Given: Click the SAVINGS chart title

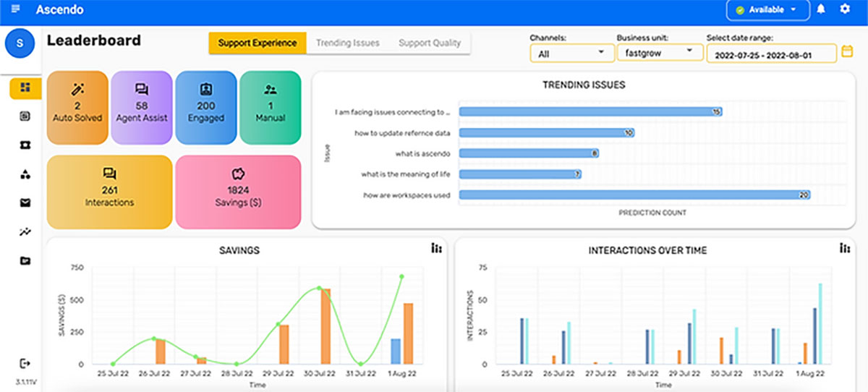Looking at the screenshot, I should click(x=239, y=250).
